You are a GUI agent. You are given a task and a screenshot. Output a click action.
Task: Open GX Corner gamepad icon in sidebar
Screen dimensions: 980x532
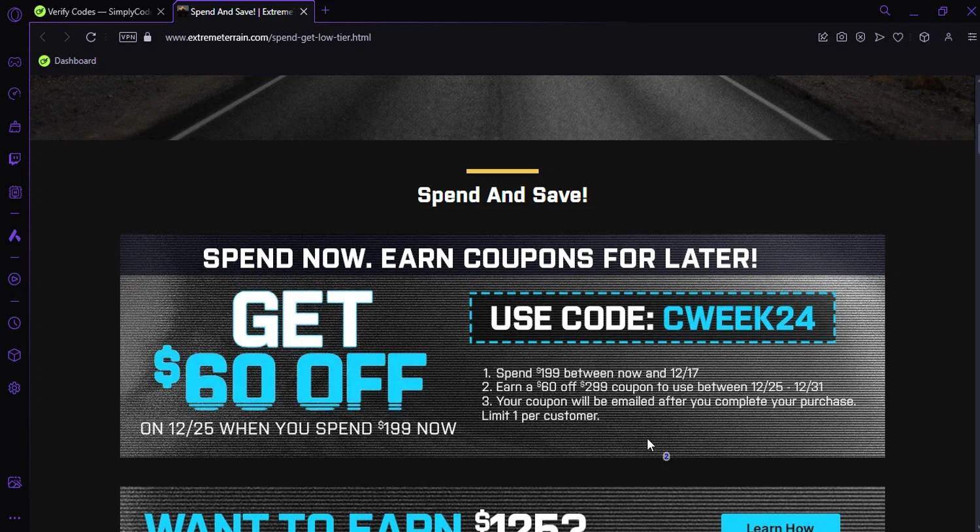[x=14, y=62]
